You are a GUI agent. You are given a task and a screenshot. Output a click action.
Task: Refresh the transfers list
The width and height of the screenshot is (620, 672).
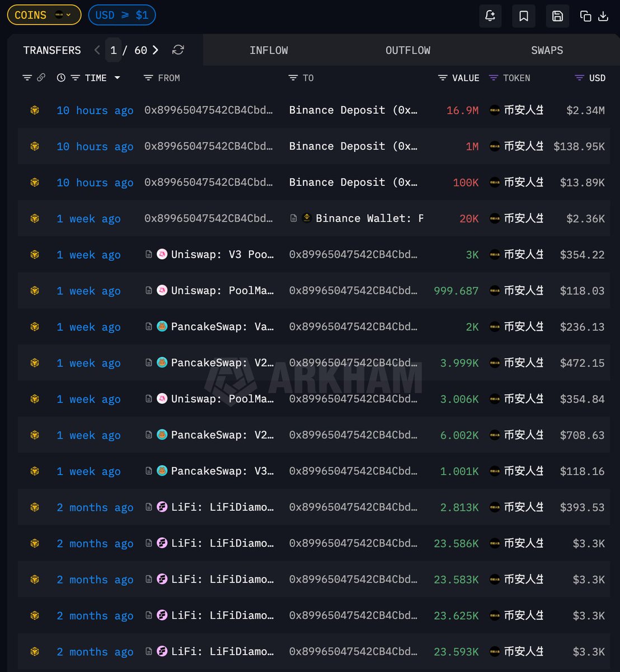pos(178,50)
